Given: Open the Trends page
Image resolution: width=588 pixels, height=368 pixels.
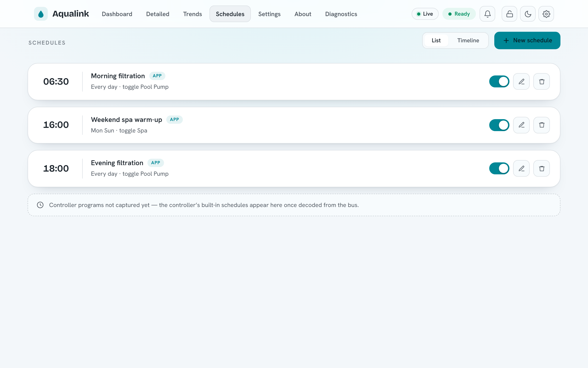Looking at the screenshot, I should (192, 14).
